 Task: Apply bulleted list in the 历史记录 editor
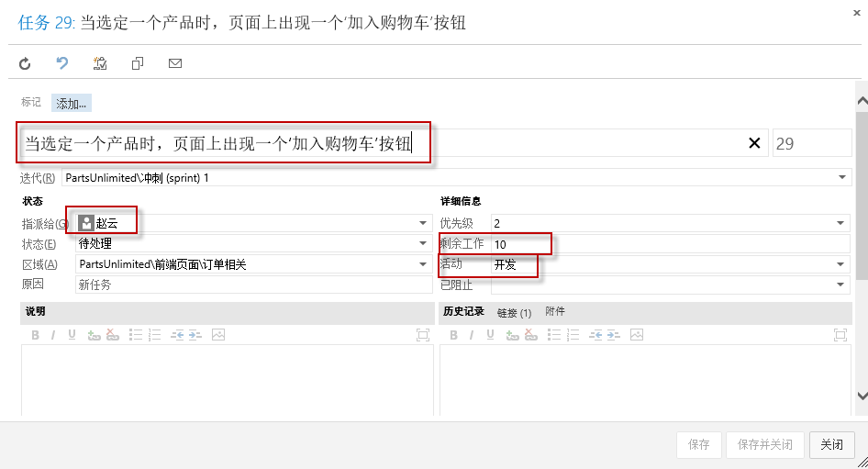click(554, 335)
